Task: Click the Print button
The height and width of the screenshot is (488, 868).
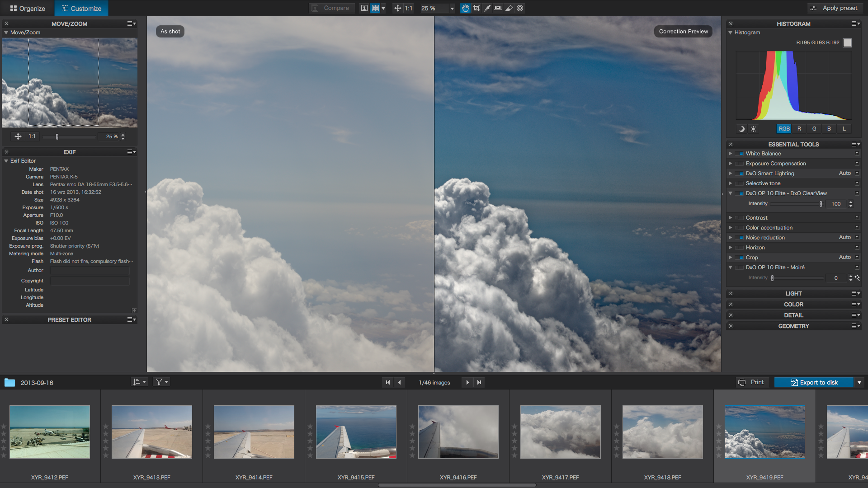Action: coord(751,382)
